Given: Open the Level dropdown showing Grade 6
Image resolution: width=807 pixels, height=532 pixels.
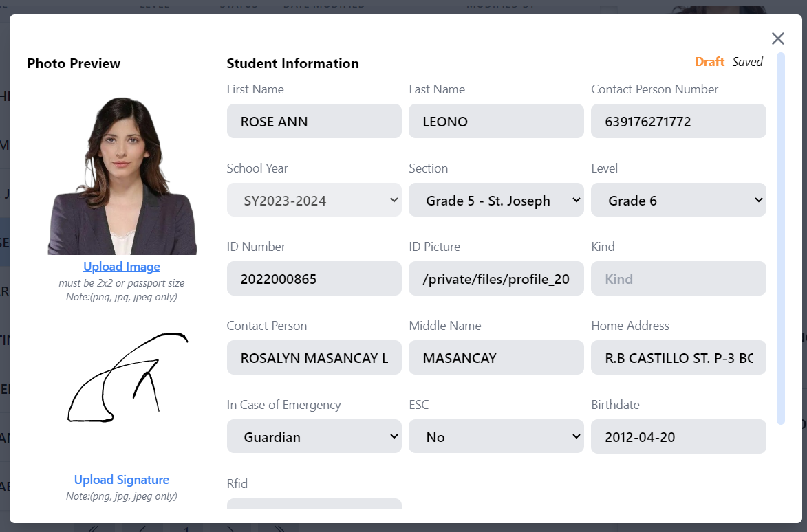Looking at the screenshot, I should [678, 200].
